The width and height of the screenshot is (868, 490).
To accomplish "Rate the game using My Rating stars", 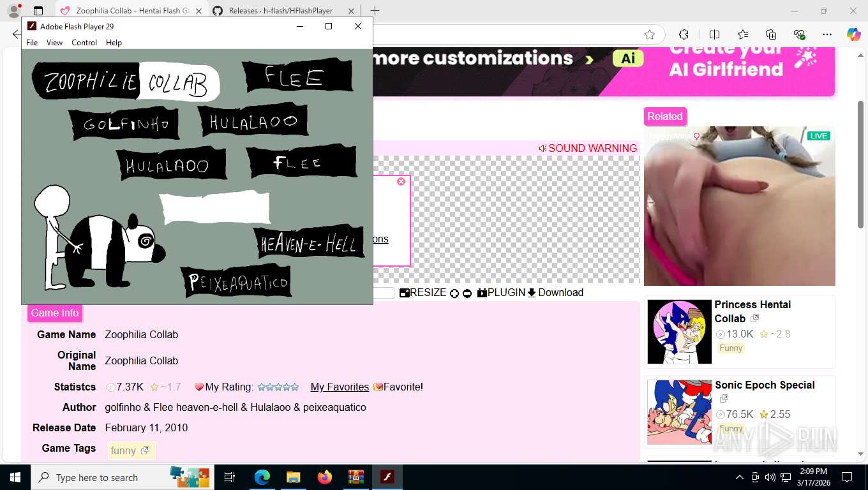I will pyautogui.click(x=278, y=387).
